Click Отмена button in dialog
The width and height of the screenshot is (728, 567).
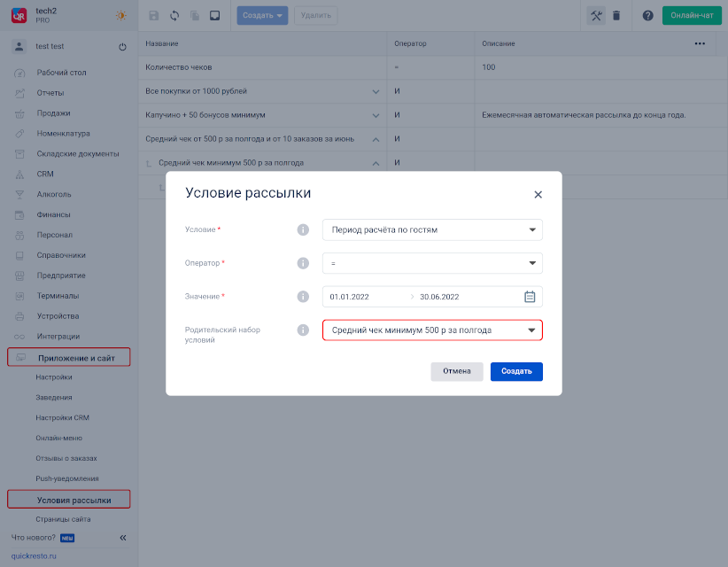tap(457, 371)
